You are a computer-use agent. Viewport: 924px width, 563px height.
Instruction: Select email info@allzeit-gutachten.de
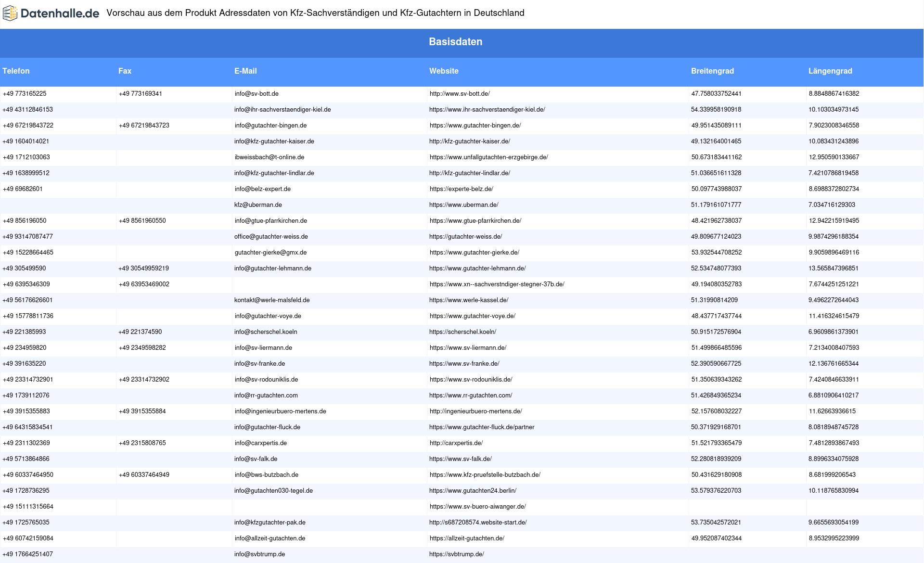click(270, 538)
